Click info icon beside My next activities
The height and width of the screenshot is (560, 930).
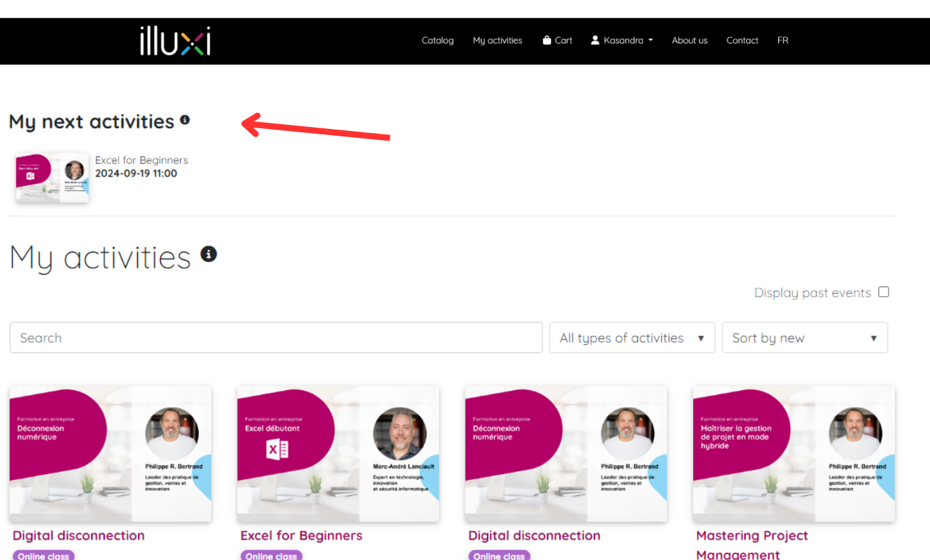[x=185, y=120]
